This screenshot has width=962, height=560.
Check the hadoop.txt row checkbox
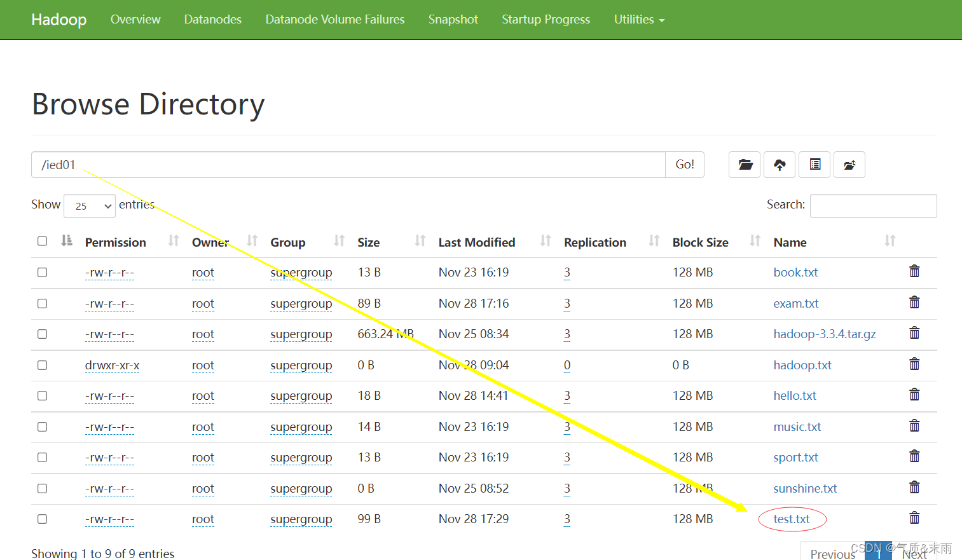42,365
